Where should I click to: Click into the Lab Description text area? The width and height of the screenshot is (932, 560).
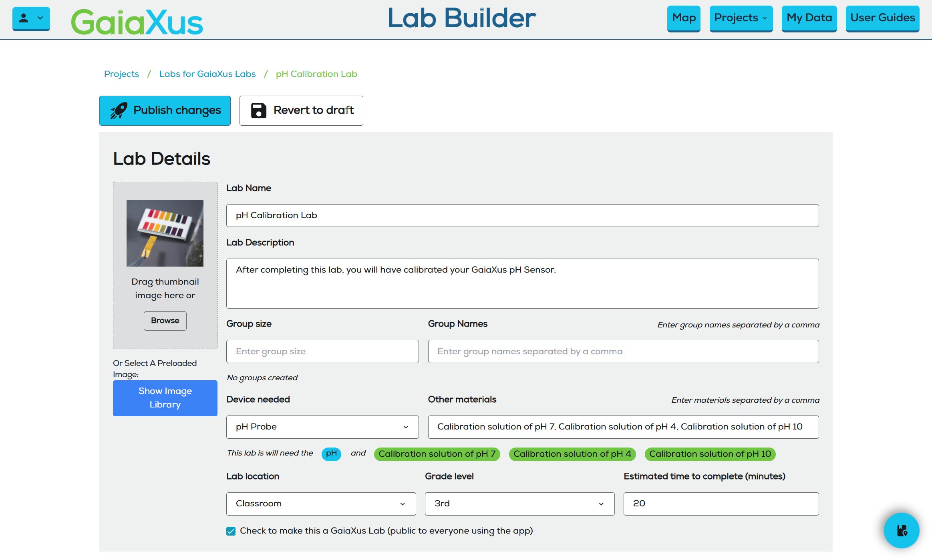tap(522, 283)
